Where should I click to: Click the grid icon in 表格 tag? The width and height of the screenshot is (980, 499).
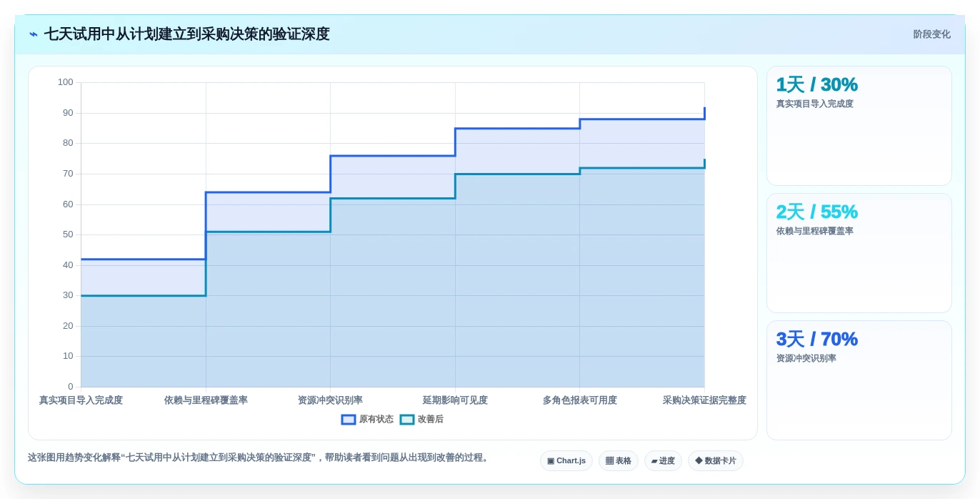click(609, 461)
